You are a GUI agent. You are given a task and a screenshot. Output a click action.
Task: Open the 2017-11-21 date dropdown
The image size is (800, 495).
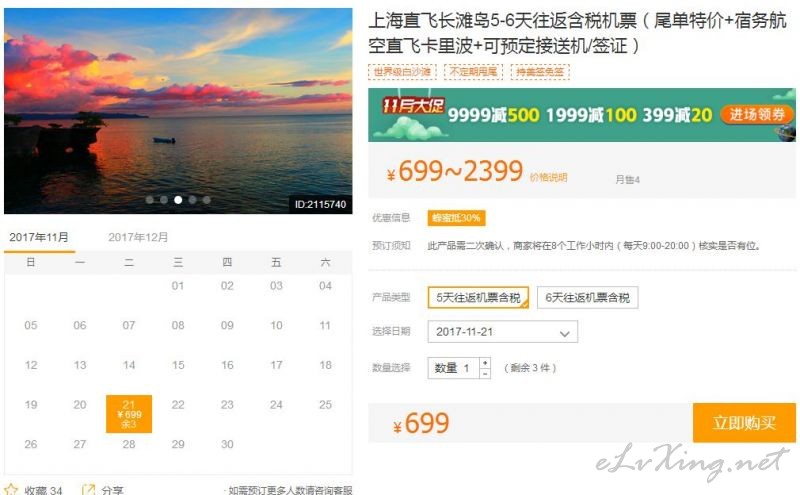[503, 332]
